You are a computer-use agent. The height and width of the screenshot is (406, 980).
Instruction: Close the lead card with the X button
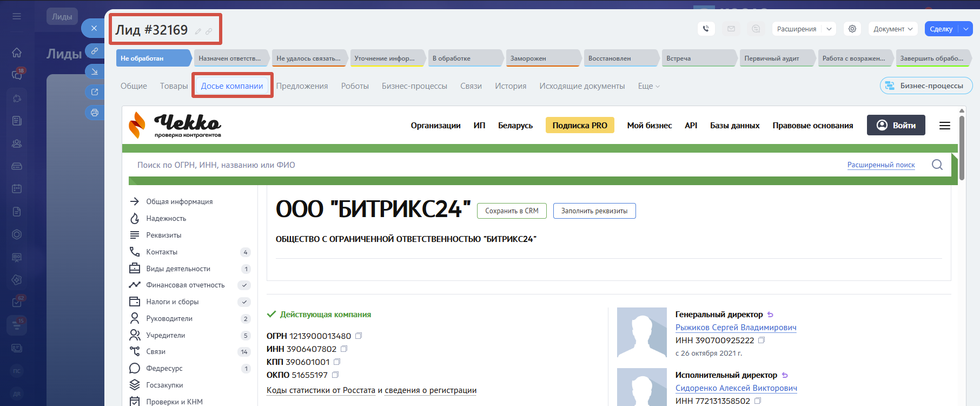click(x=94, y=28)
